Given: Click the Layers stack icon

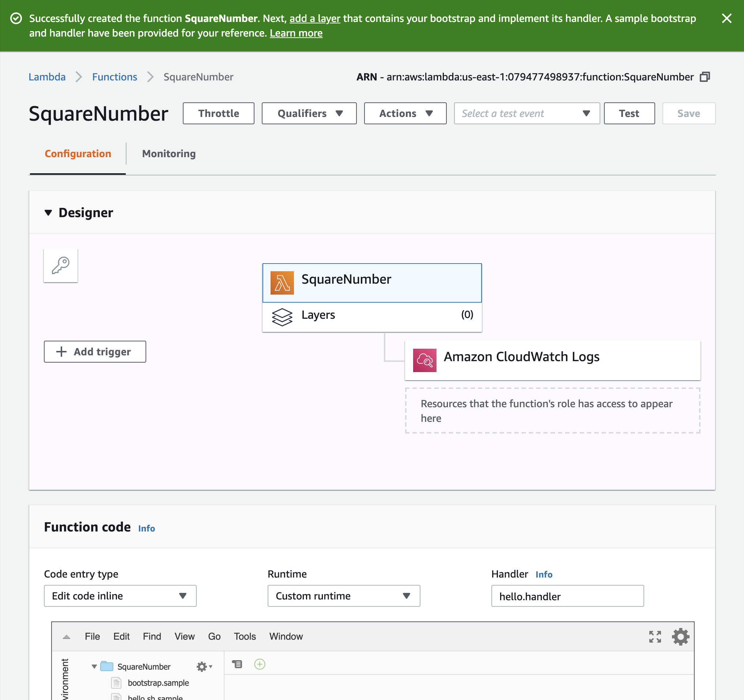Looking at the screenshot, I should coord(282,317).
